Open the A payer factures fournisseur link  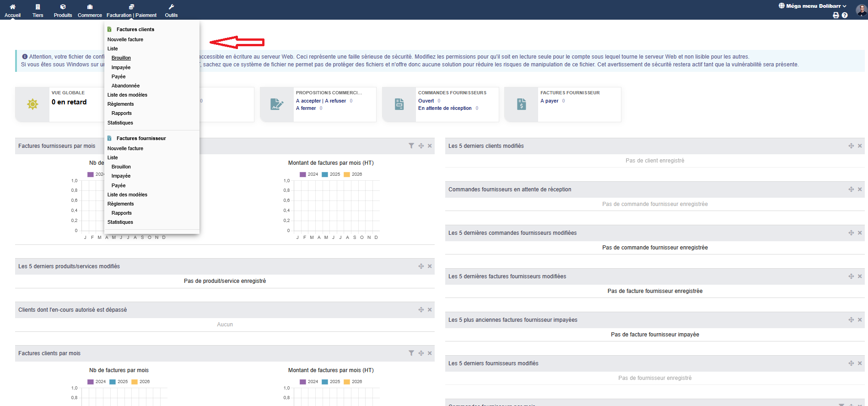549,101
